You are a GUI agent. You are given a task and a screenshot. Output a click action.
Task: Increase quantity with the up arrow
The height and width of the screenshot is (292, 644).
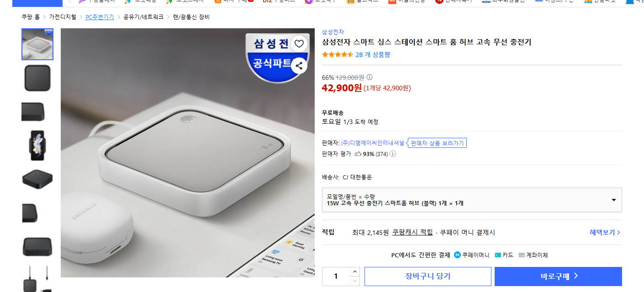(355, 272)
